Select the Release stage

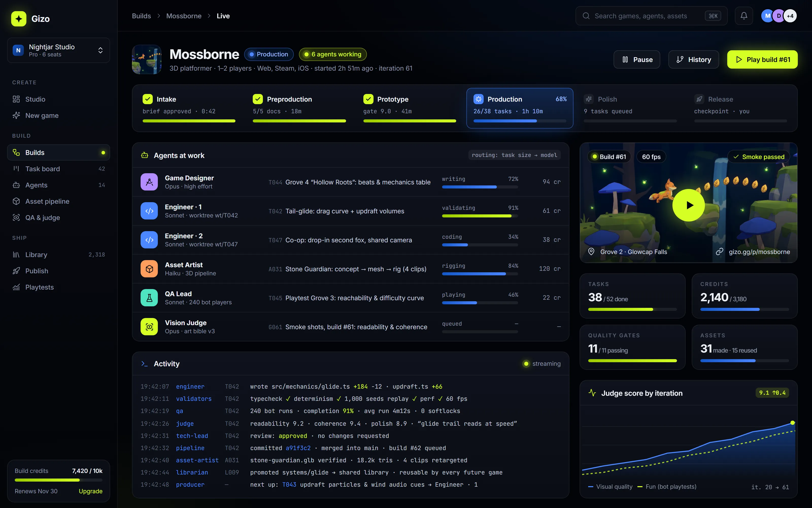click(740, 108)
